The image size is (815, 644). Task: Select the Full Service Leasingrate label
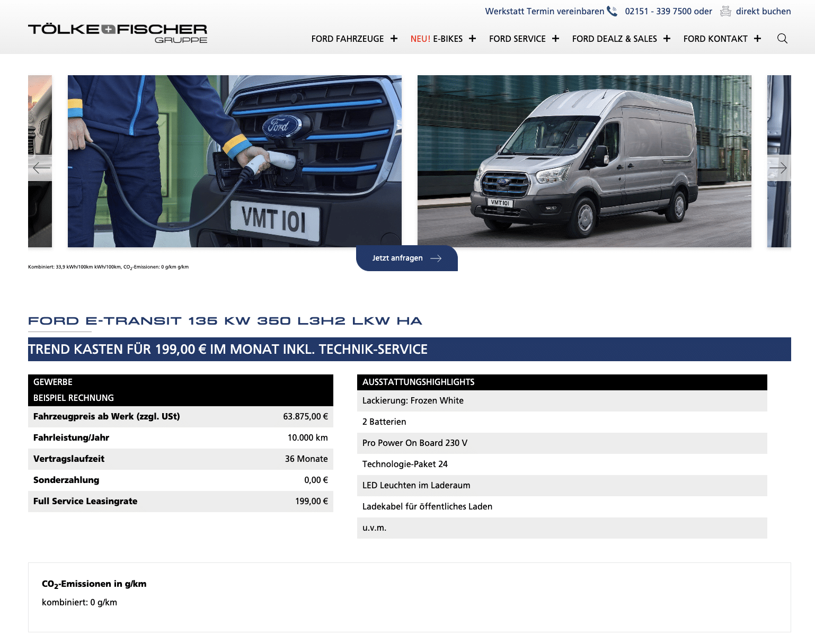85,501
